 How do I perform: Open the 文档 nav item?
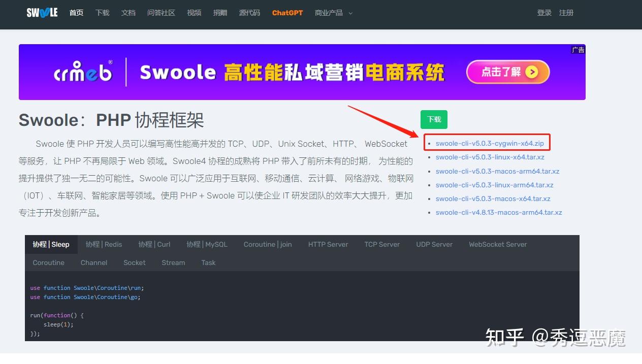(x=129, y=13)
